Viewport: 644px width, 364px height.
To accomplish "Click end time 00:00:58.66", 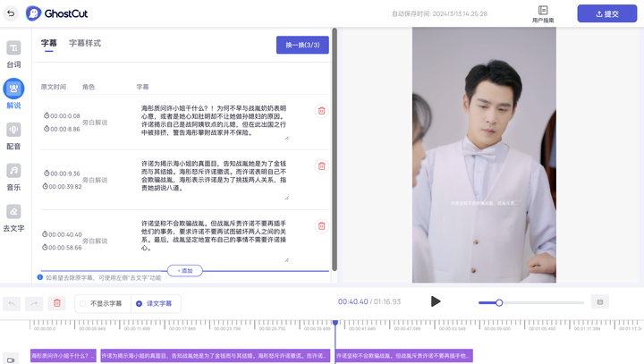I will 65,248.
